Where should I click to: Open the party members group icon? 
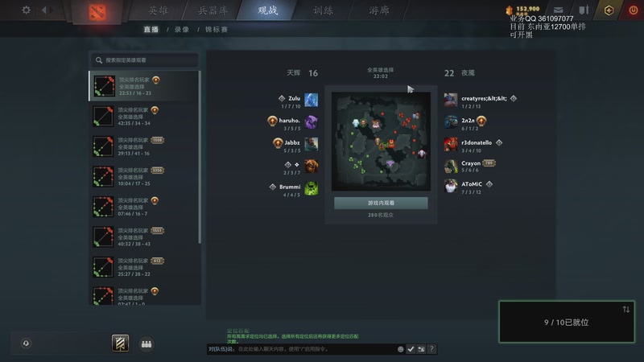coord(147,344)
